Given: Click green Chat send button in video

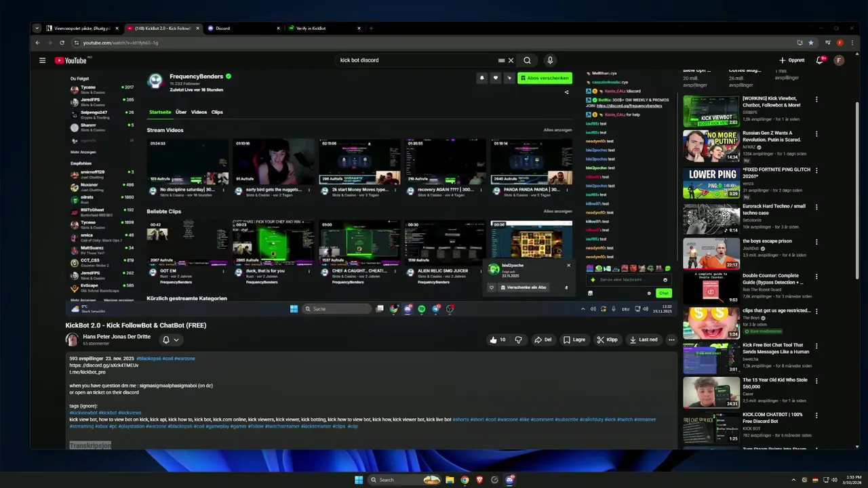Looking at the screenshot, I should point(663,293).
